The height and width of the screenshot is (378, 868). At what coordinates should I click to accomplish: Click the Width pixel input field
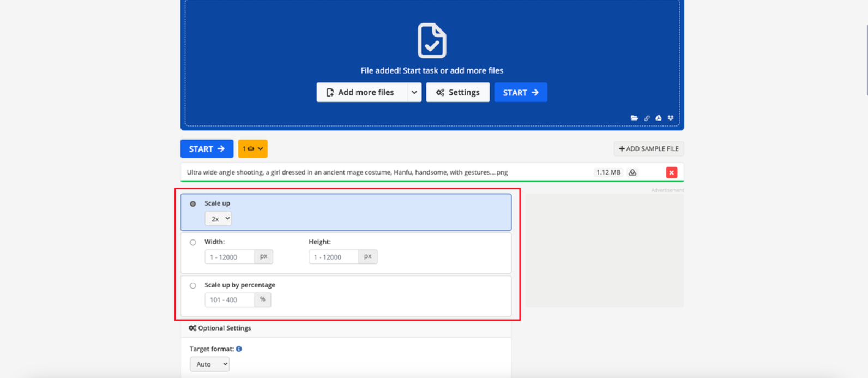point(230,257)
